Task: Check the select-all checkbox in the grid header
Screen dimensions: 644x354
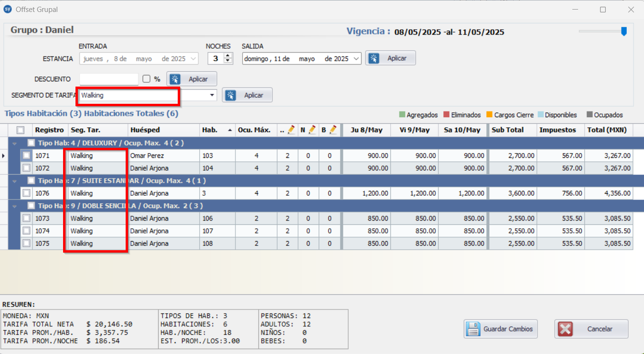Action: point(20,130)
